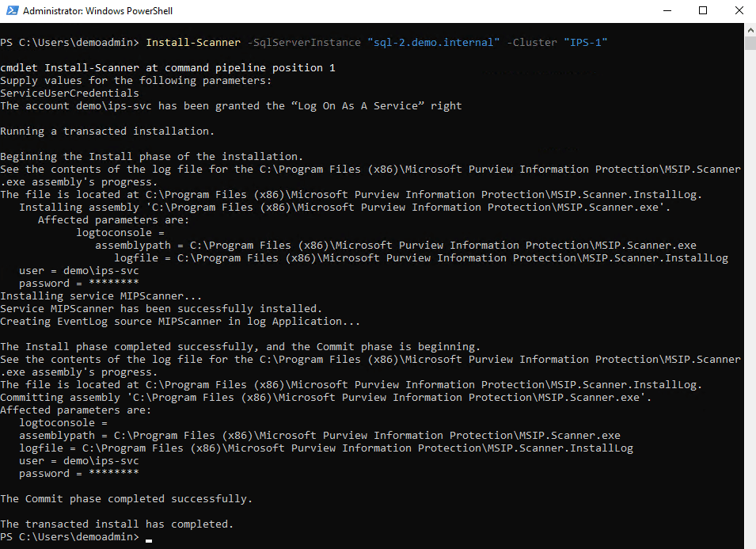This screenshot has height=549, width=756.
Task: Click the maximize button
Action: pos(704,10)
